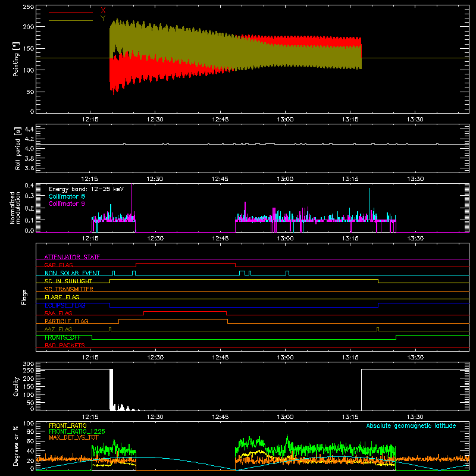
Task: Click the raised PARTICLE_FLAG orange step segment
Action: [173, 320]
